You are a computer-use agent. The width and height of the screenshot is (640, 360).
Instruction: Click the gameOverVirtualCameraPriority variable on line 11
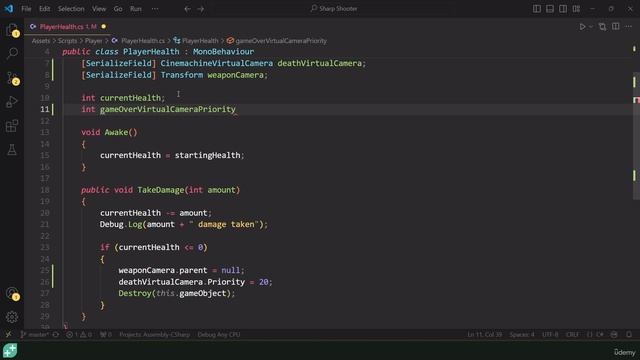point(168,109)
